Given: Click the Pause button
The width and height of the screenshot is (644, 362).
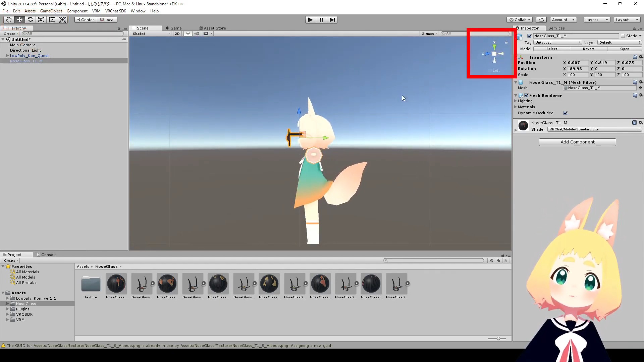Looking at the screenshot, I should pos(321,20).
